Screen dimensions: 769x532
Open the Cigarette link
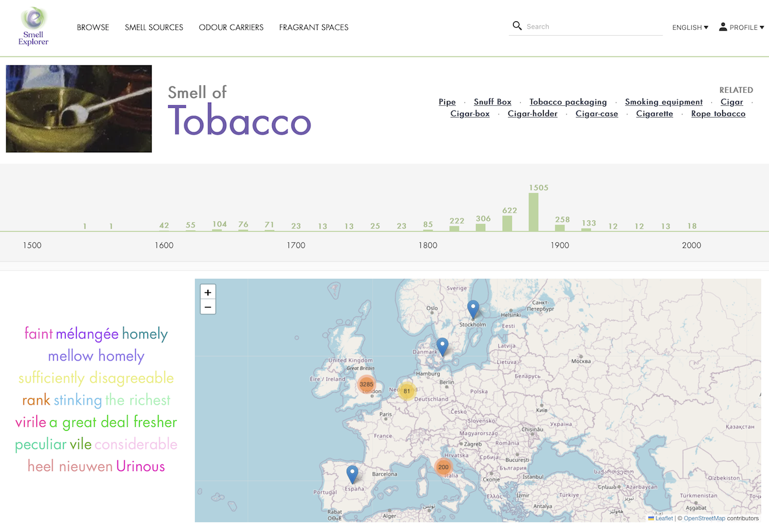pos(655,114)
